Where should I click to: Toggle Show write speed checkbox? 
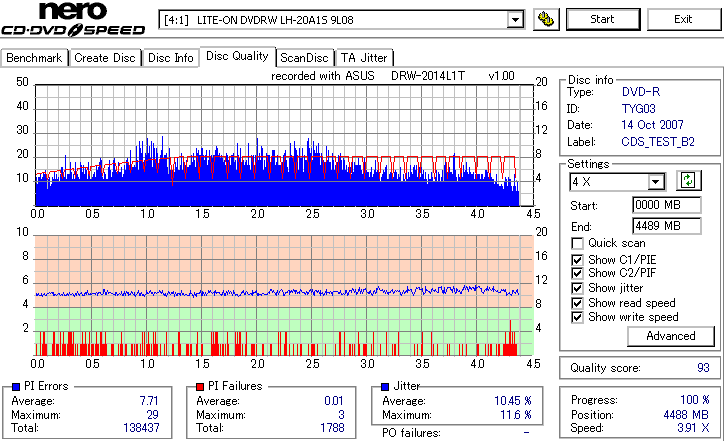click(577, 317)
